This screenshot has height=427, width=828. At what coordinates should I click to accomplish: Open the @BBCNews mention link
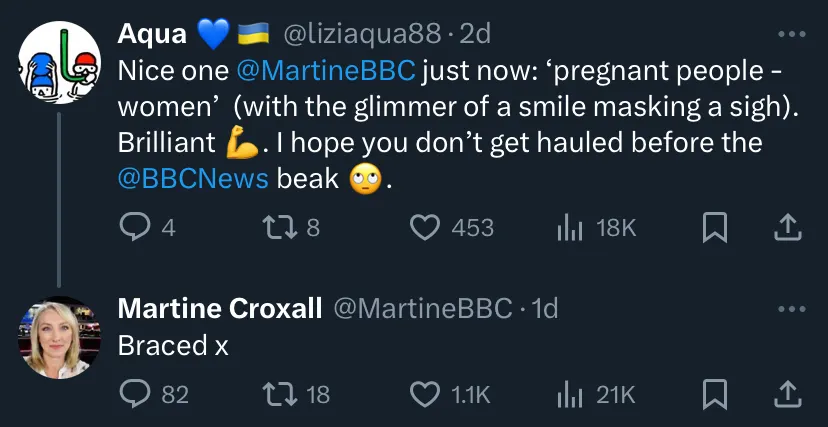193,179
